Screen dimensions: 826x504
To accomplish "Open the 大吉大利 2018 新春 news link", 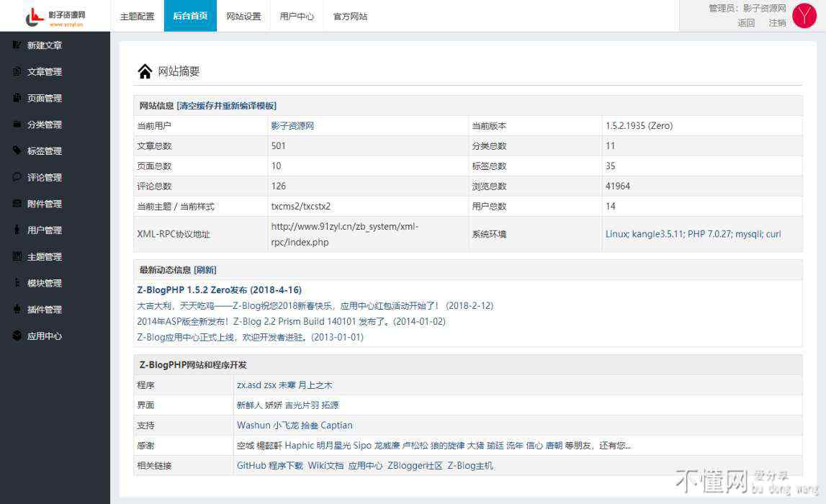I will 315,305.
